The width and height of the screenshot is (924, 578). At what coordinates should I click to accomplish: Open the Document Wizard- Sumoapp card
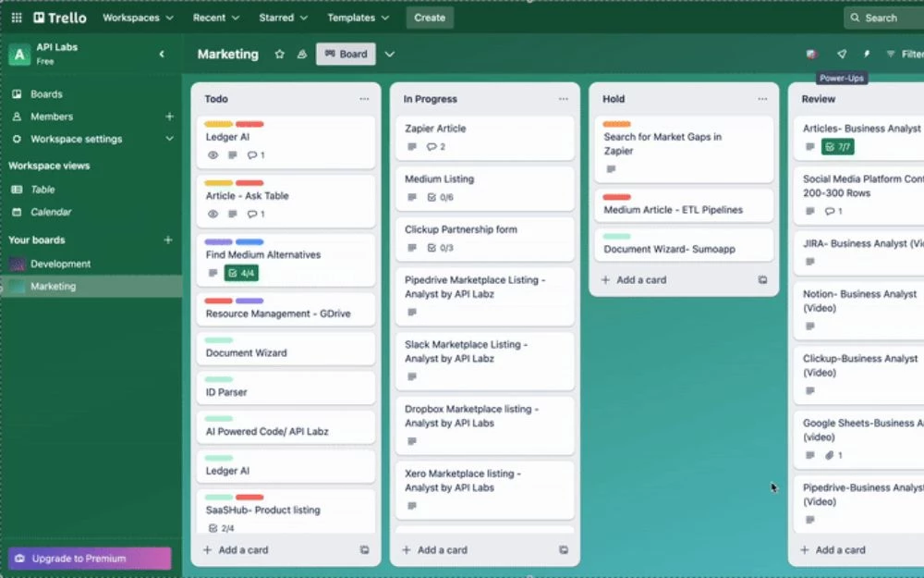(x=684, y=245)
